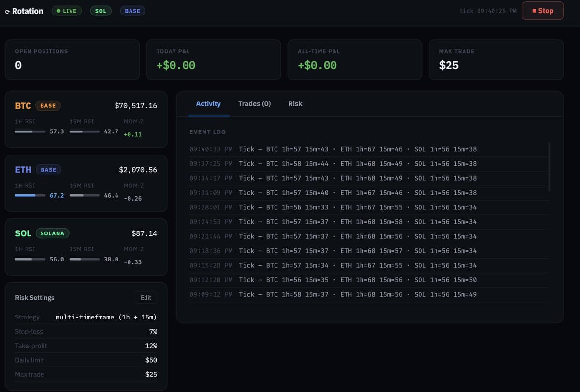Viewport: 580px width, 392px height.
Task: Click the BASE tag on ETH card
Action: 48,170
